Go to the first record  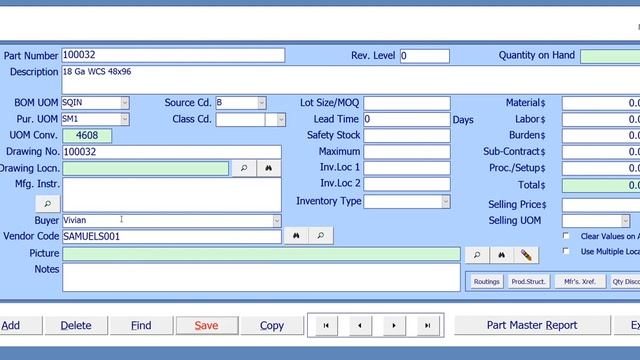click(x=326, y=325)
